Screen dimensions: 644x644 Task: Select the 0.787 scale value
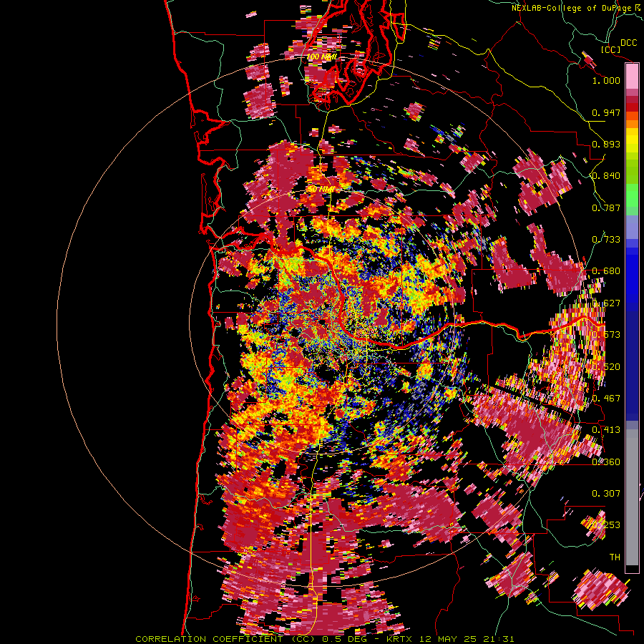[606, 208]
